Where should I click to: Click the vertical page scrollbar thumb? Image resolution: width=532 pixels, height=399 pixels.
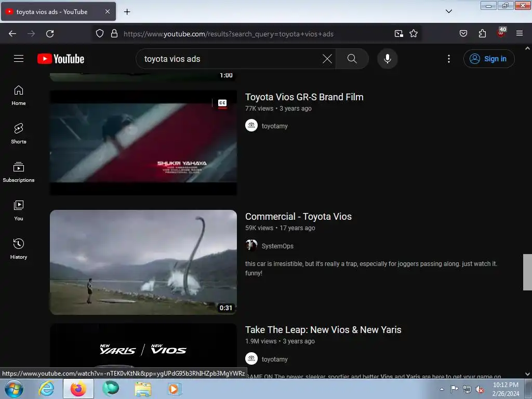click(x=527, y=272)
